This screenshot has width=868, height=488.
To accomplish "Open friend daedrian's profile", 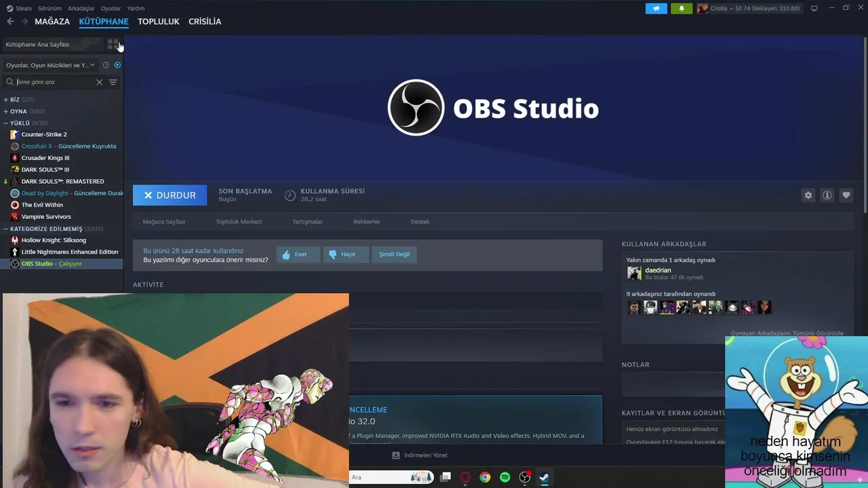I will coord(658,270).
